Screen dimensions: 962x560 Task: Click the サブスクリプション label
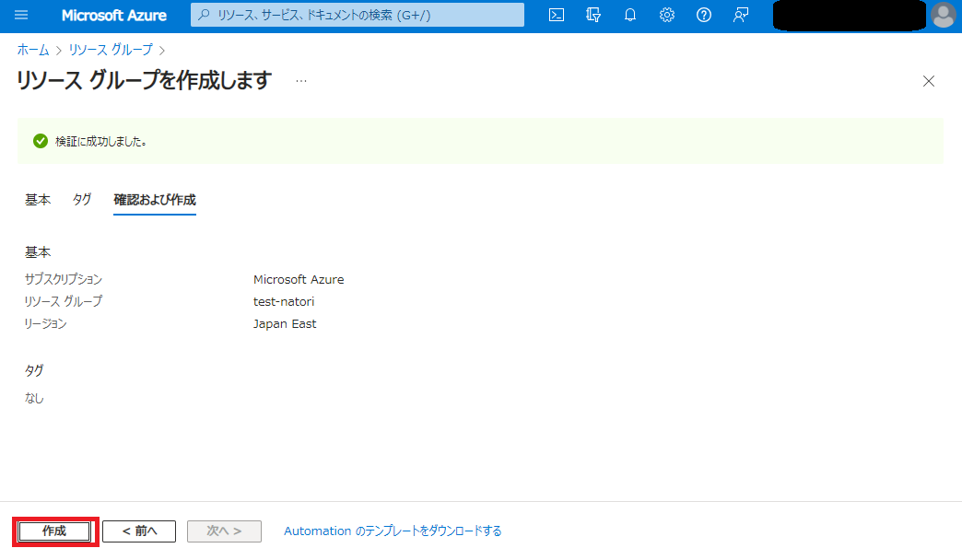coord(64,279)
